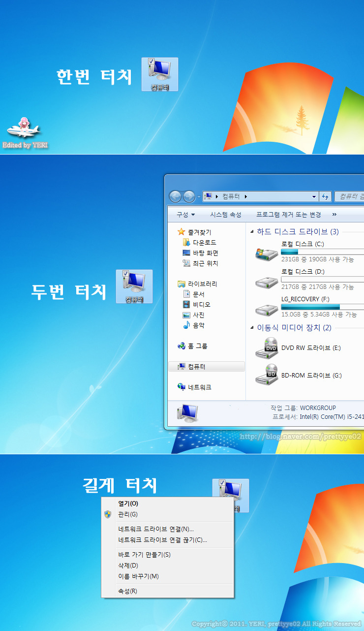The image size is (364, 631).
Task: Select 홈 그룹 in the navigation pane
Action: point(192,346)
